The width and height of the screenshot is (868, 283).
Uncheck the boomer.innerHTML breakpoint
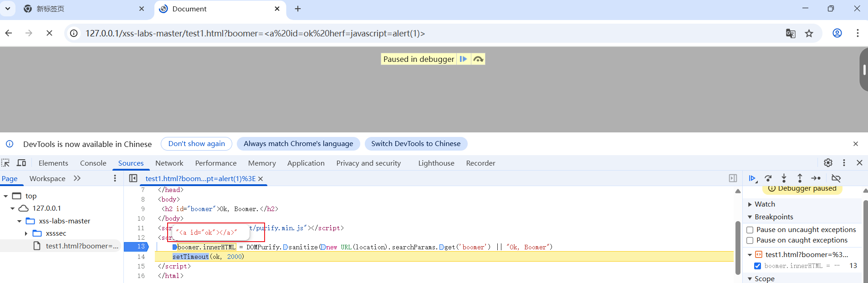(757, 266)
